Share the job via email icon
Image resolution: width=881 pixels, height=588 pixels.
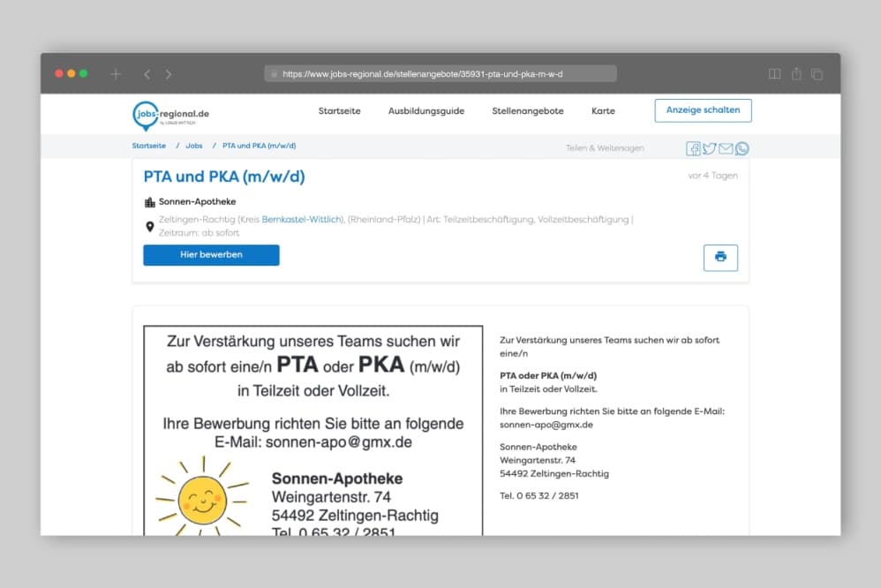726,148
